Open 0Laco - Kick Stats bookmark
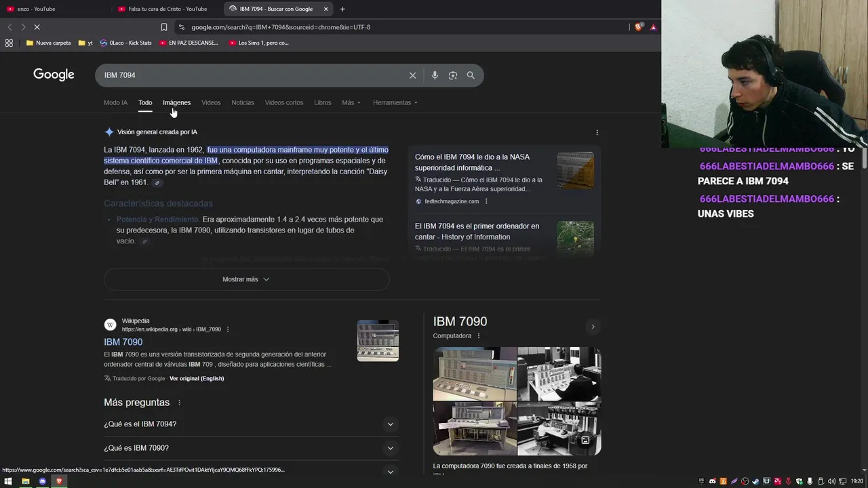Viewport: 868px width, 488px height. click(x=125, y=43)
